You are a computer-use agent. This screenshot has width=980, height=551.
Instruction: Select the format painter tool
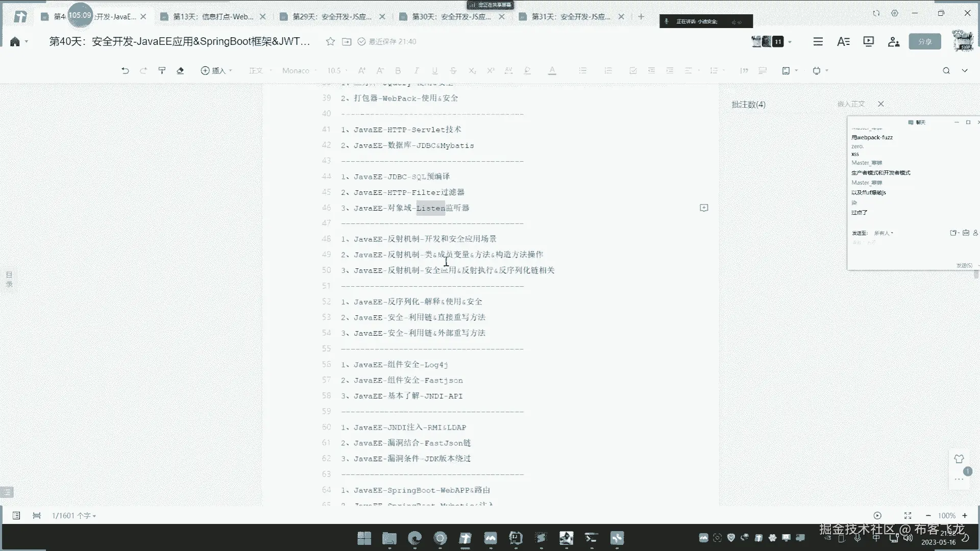click(x=162, y=70)
